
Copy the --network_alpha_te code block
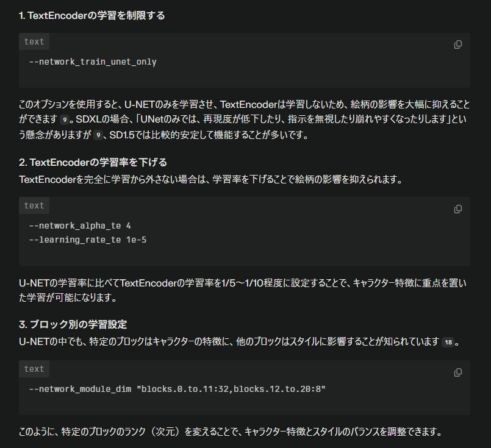(458, 209)
